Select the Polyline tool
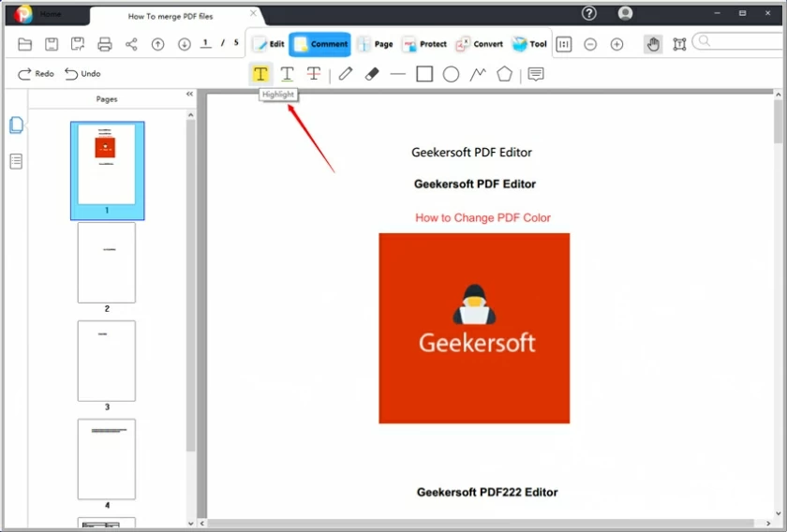This screenshot has height=532, width=787. (478, 74)
